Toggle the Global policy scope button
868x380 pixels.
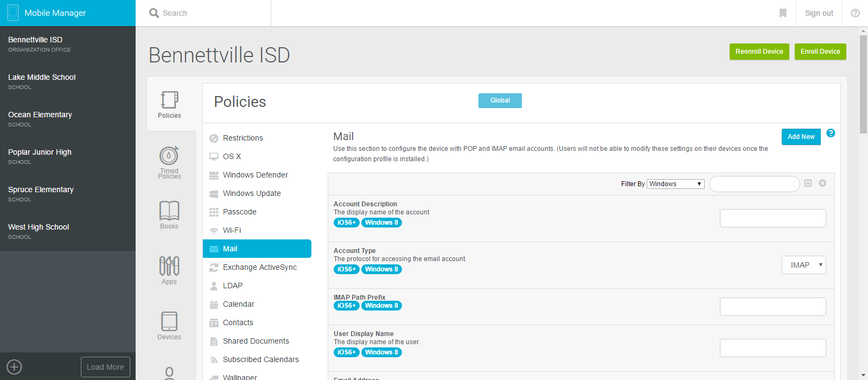(500, 100)
